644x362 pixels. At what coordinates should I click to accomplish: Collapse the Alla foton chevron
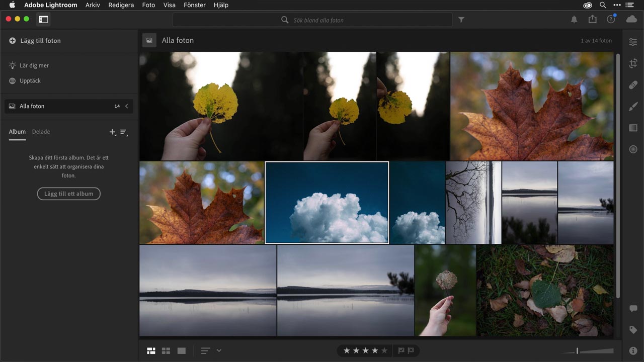click(127, 106)
